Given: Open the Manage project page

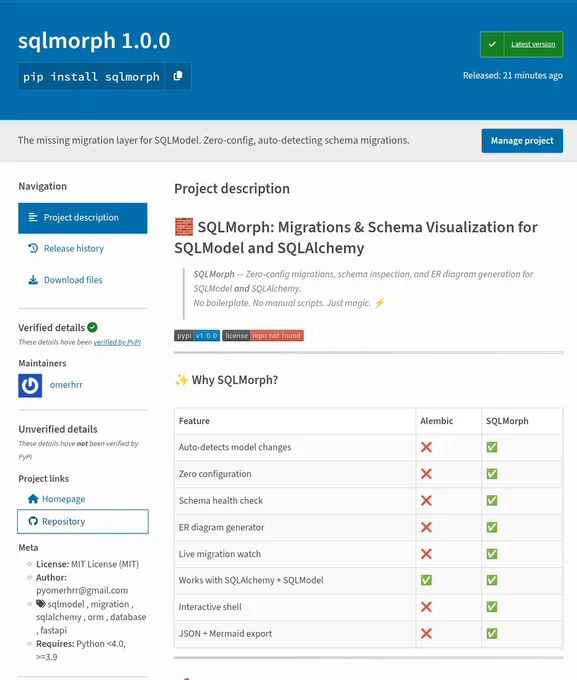Looking at the screenshot, I should click(x=522, y=141).
